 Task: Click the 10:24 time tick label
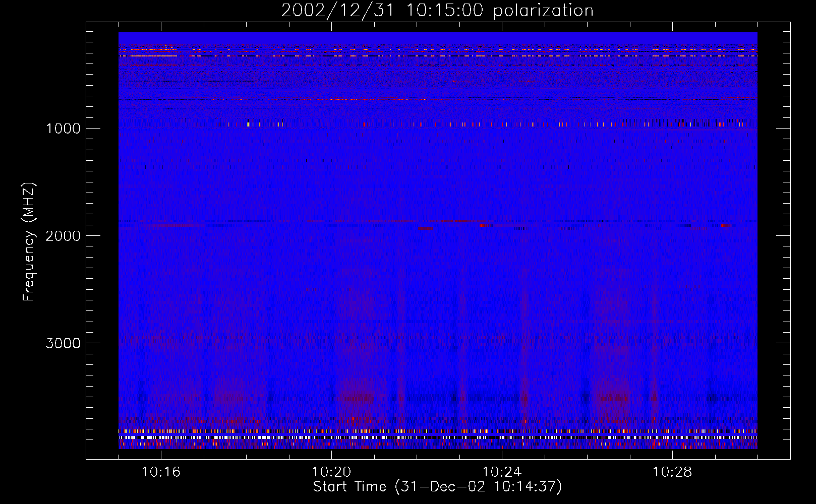[502, 472]
